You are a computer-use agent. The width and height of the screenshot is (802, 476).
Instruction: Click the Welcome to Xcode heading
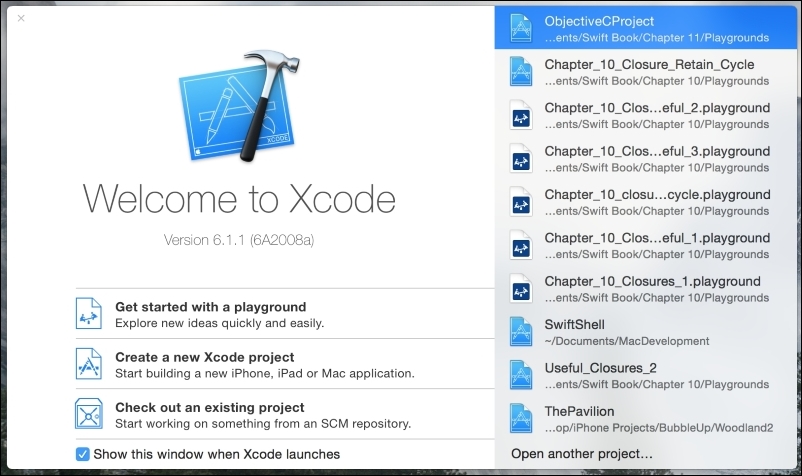(x=239, y=198)
